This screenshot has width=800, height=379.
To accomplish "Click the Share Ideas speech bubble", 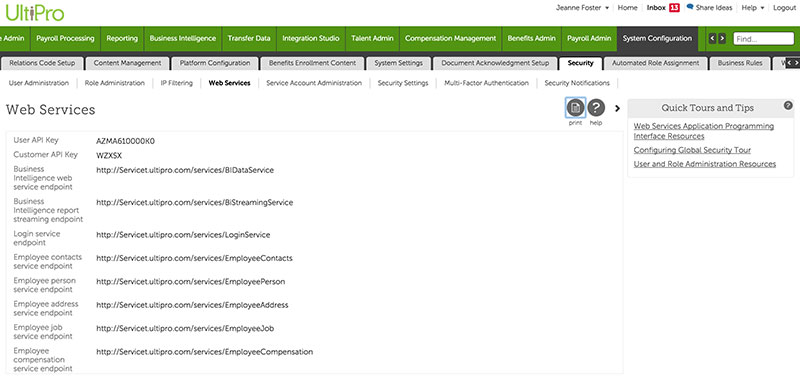I will pyautogui.click(x=690, y=7).
